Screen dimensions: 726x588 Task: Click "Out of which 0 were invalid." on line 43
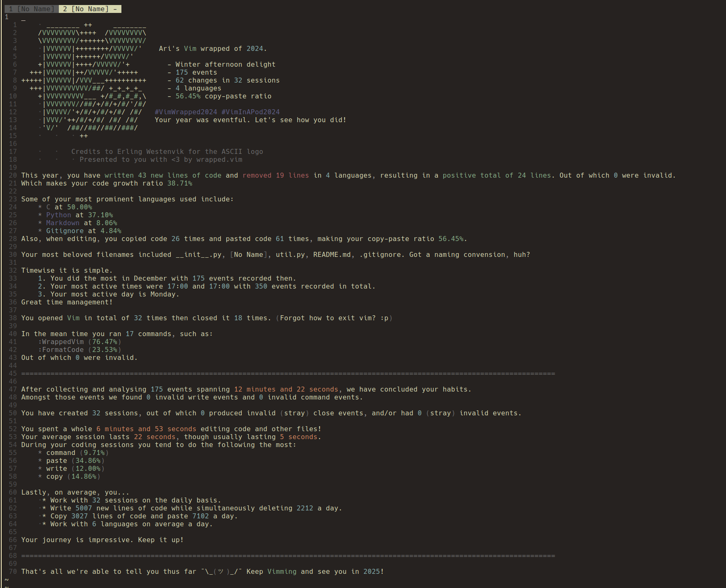coord(79,357)
